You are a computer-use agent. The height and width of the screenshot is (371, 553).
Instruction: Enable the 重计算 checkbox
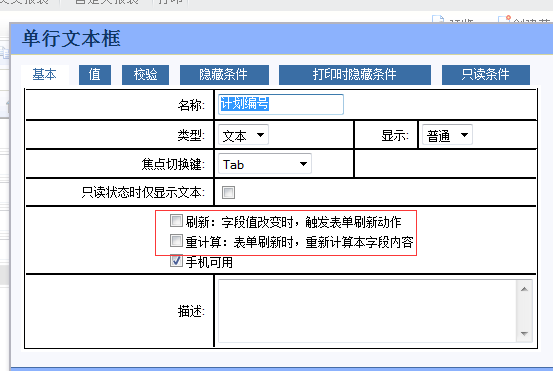click(x=176, y=241)
